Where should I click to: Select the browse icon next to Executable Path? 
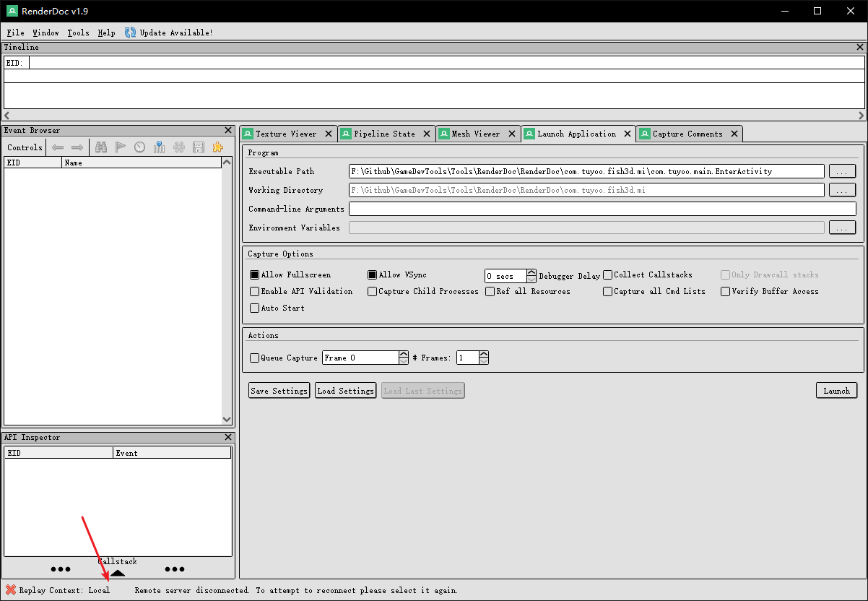[x=842, y=170]
